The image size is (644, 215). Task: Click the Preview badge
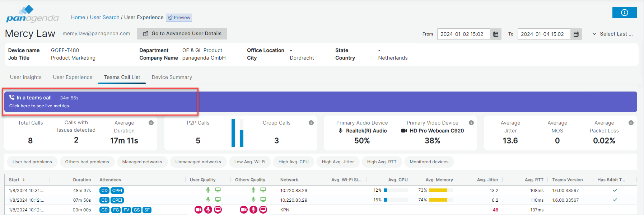tap(179, 18)
